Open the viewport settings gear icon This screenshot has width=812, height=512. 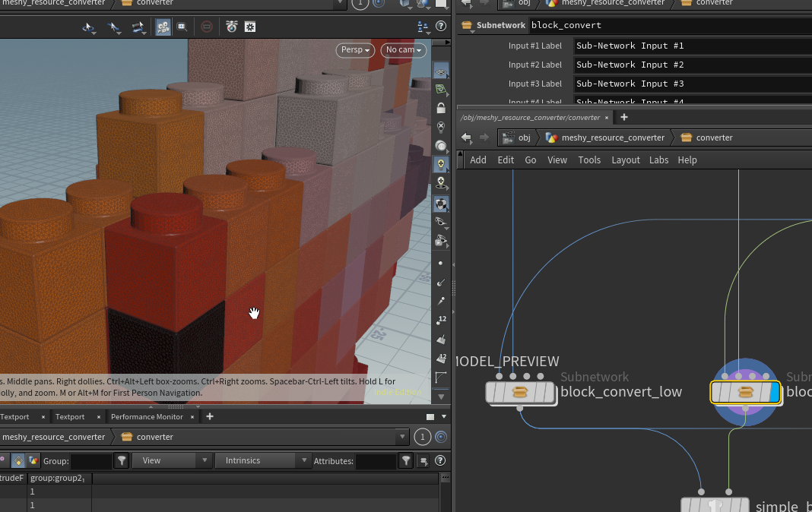pyautogui.click(x=250, y=27)
